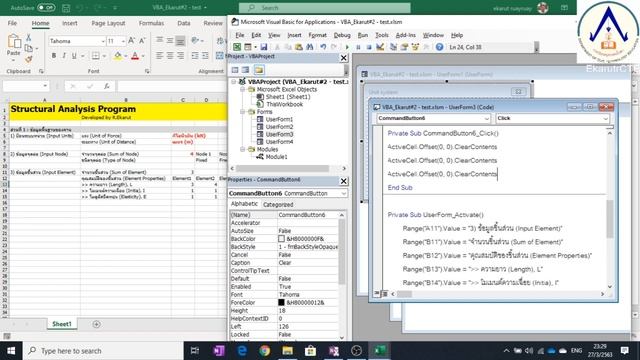Image resolution: width=640 pixels, height=360 pixels.
Task: Open Find with the binoculars icon
Action: click(x=310, y=47)
